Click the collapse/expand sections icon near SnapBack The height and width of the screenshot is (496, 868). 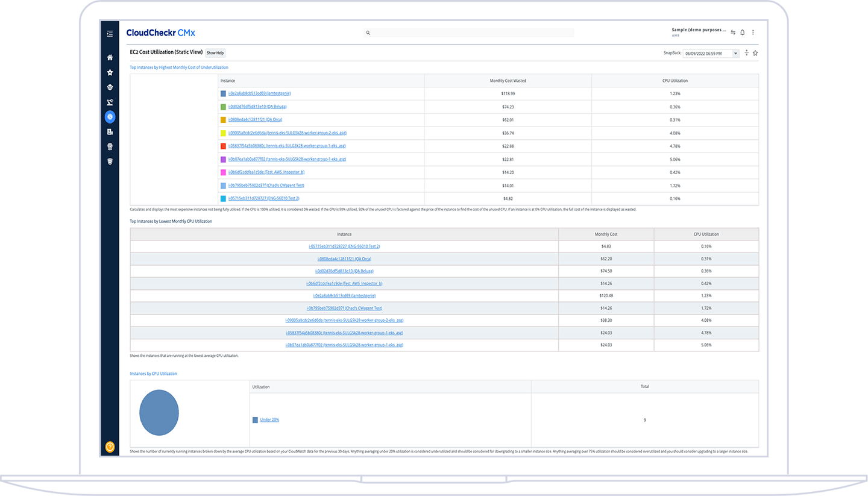(746, 53)
